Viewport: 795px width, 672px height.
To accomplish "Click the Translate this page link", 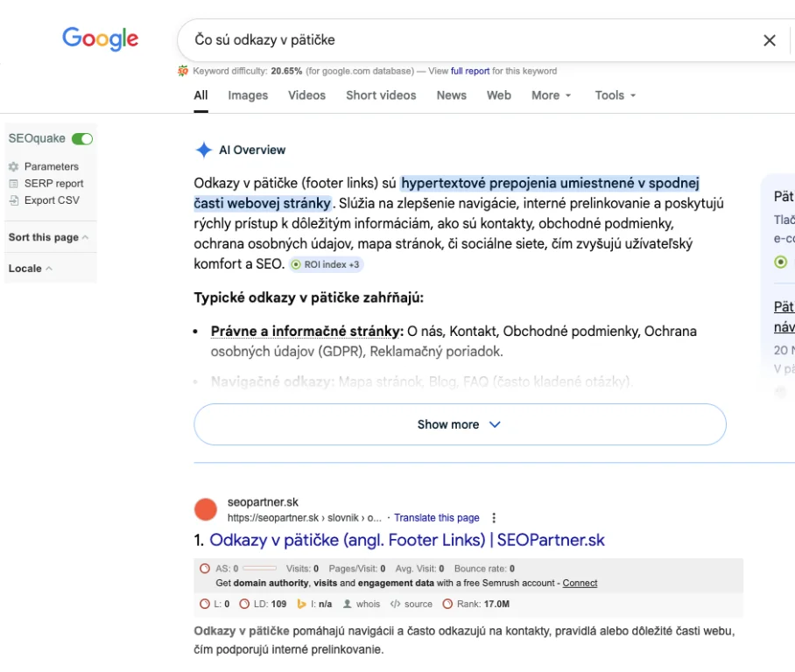I will (x=437, y=518).
